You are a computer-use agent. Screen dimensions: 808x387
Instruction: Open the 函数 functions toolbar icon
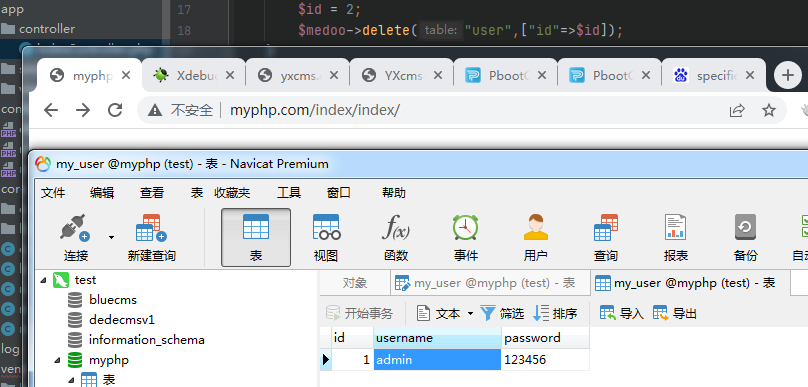[396, 228]
